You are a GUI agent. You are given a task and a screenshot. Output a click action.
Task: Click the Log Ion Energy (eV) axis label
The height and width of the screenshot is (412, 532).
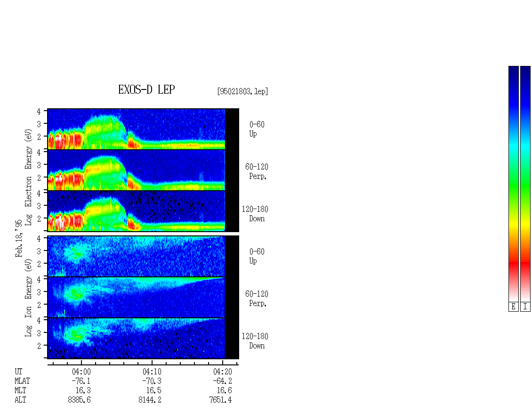coord(28,298)
